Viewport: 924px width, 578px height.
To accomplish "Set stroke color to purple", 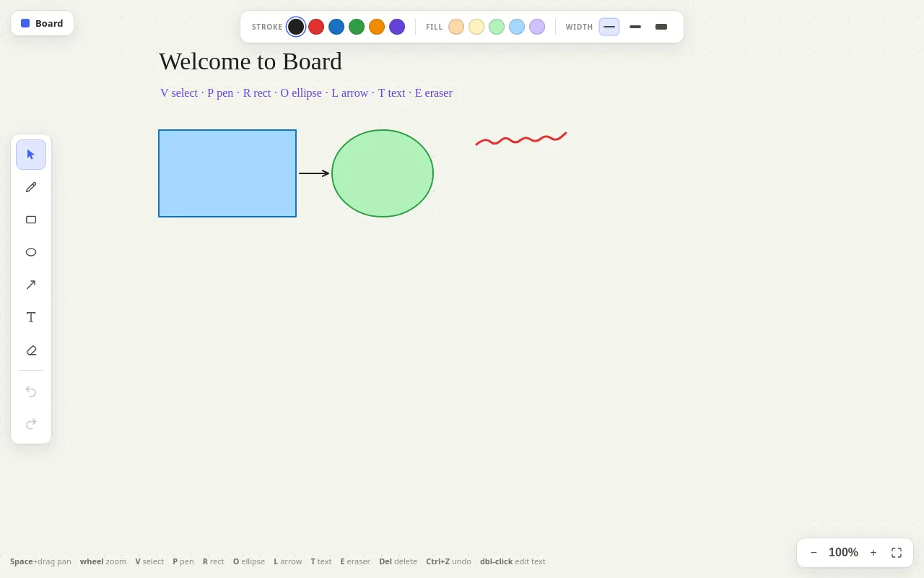I will (397, 27).
